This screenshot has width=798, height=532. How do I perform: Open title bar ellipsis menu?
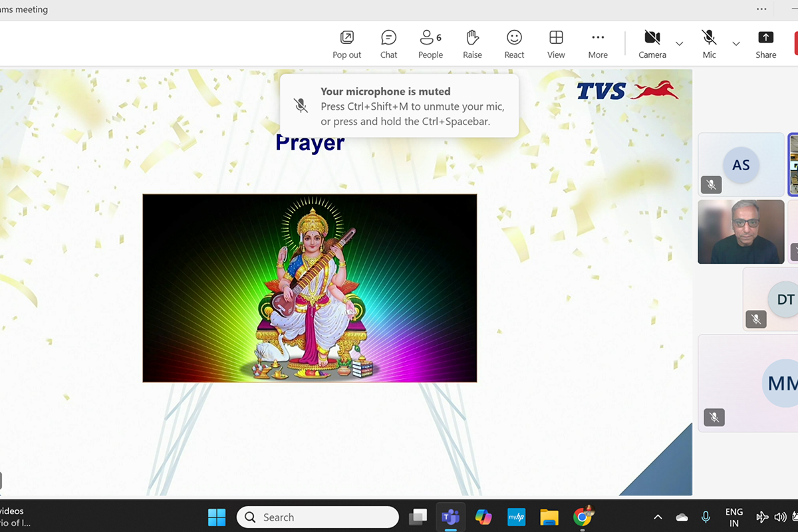tap(761, 9)
